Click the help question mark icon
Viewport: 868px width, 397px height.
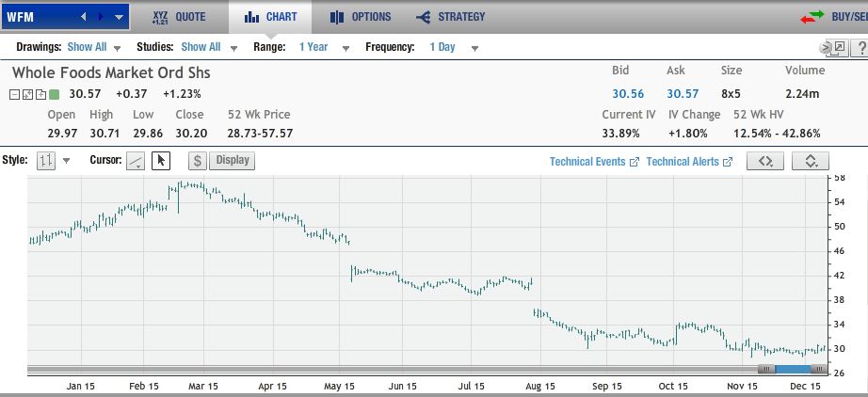point(860,48)
